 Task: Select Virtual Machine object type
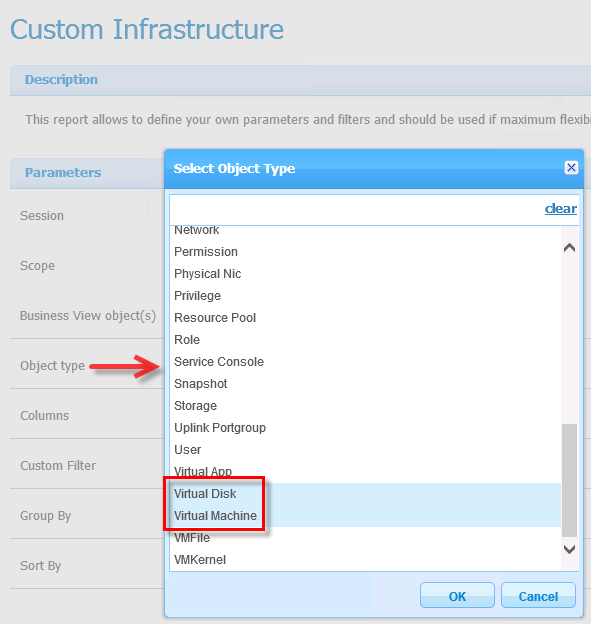[x=365, y=516]
